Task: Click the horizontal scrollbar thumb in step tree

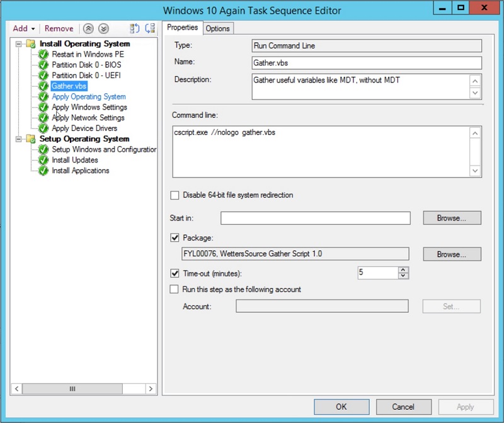Action: 72,388
